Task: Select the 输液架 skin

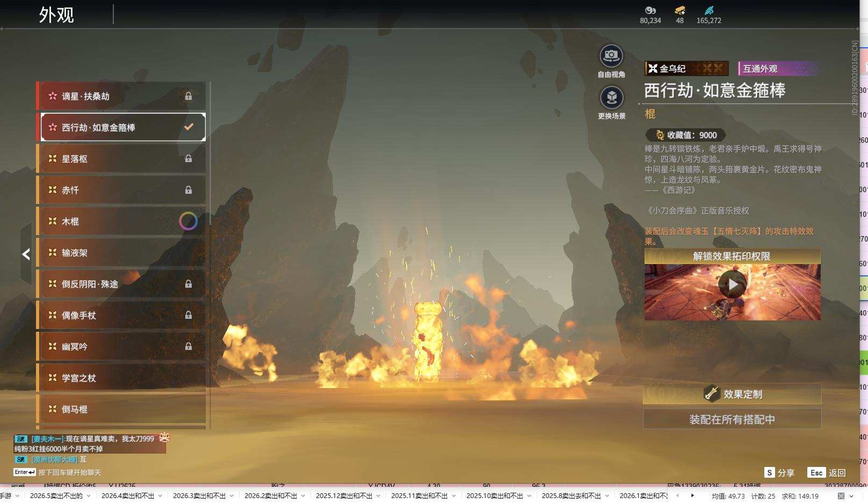Action: coord(121,253)
